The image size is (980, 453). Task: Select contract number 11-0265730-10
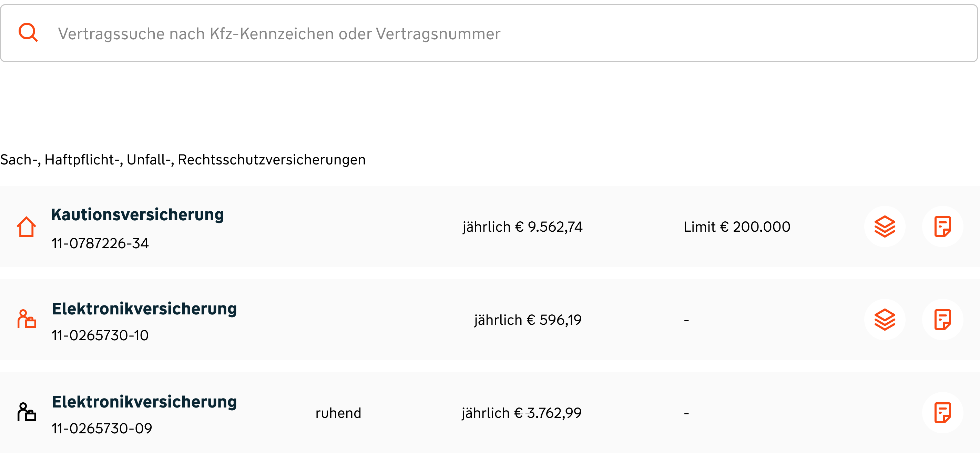coord(100,335)
